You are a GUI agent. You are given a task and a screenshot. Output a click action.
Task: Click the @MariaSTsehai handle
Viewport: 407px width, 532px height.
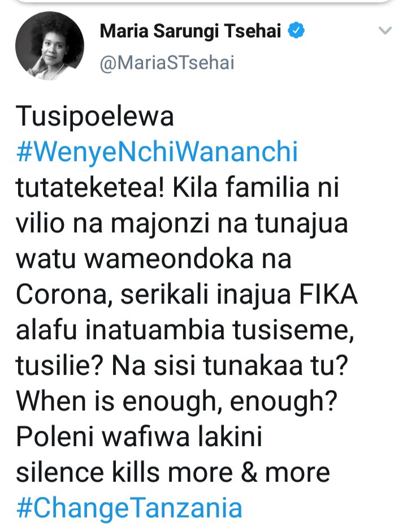pyautogui.click(x=167, y=63)
